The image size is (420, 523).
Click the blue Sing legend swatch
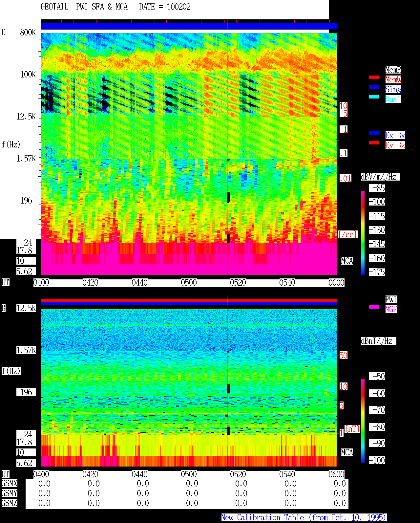point(374,87)
